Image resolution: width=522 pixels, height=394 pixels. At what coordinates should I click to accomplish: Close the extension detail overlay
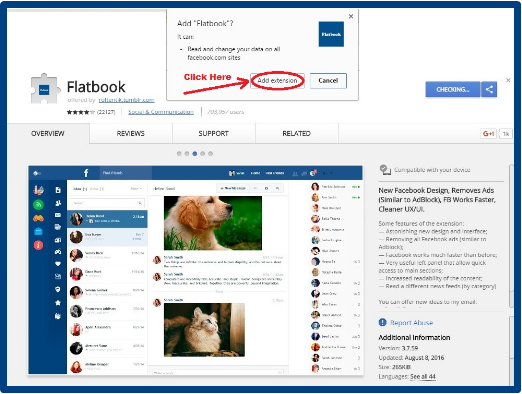(x=508, y=80)
